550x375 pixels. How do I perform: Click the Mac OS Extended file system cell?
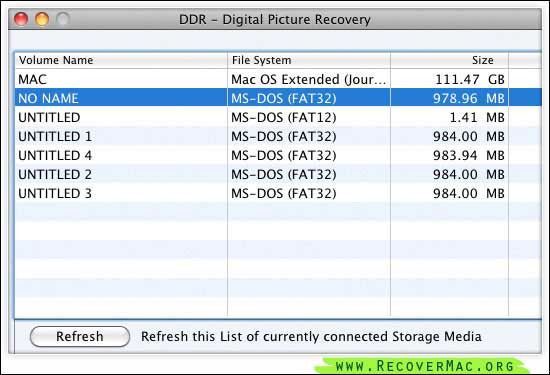308,80
